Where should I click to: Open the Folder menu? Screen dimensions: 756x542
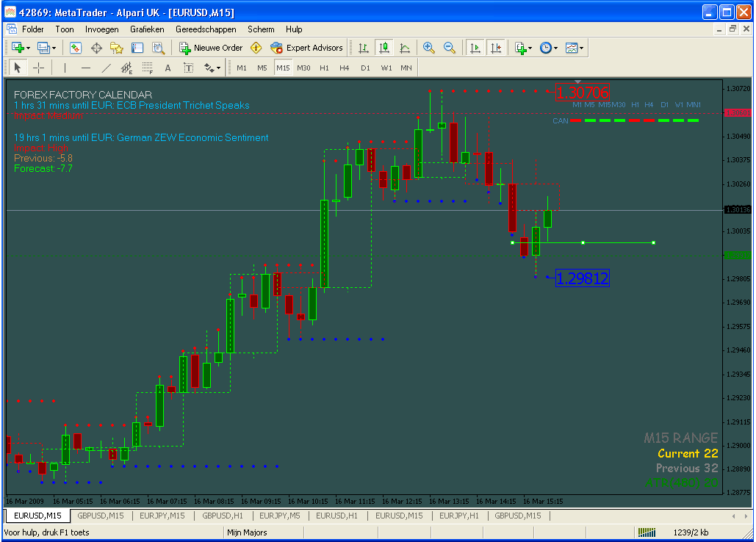click(33, 29)
